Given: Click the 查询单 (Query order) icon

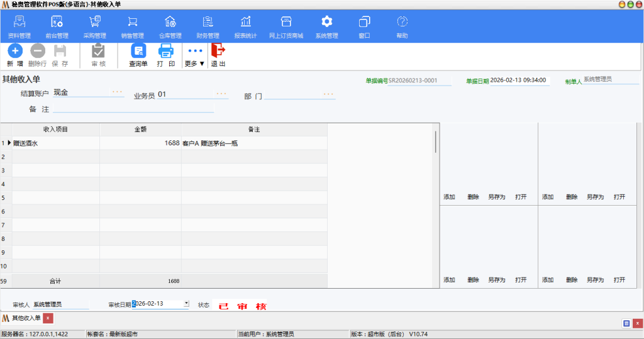Looking at the screenshot, I should coord(138,52).
